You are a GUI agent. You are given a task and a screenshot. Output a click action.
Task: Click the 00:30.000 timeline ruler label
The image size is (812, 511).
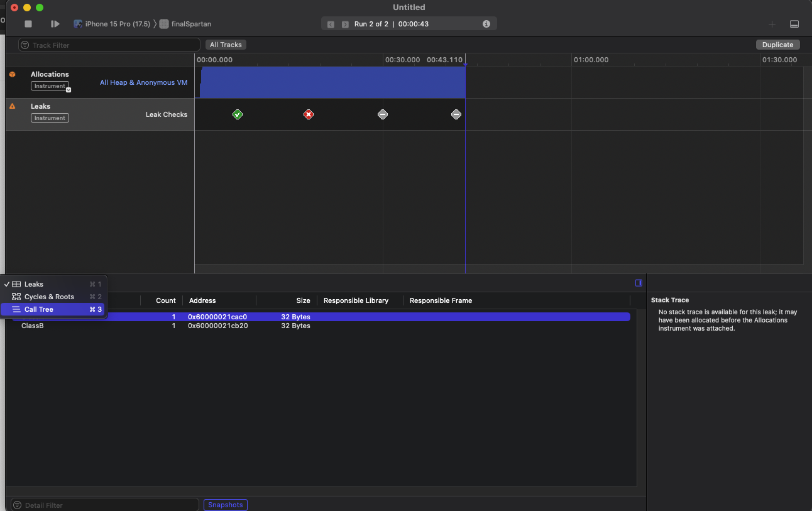pyautogui.click(x=402, y=60)
